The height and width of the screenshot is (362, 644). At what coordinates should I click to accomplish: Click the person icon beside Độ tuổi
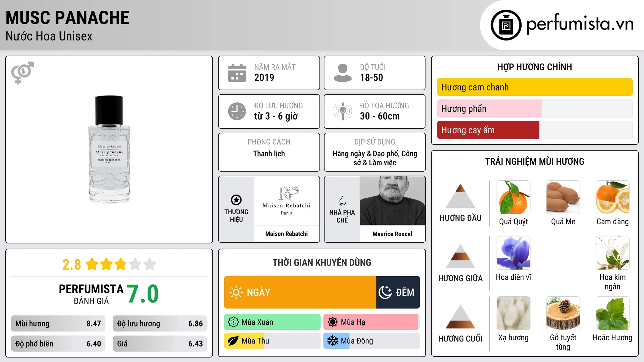pyautogui.click(x=342, y=73)
